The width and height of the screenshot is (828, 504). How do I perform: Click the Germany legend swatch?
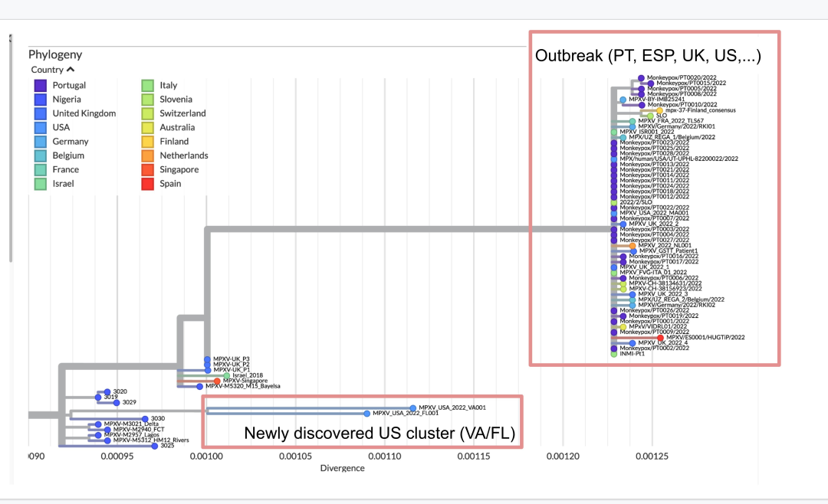[x=40, y=142]
